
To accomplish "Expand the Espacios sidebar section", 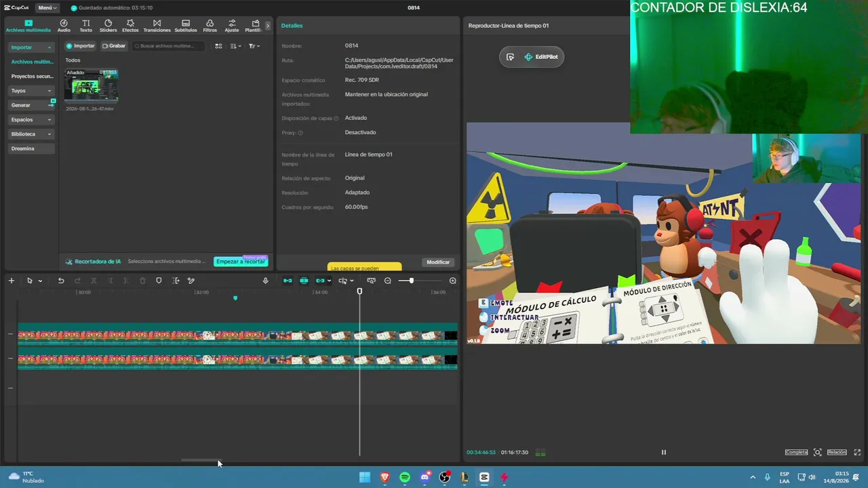I will [x=31, y=119].
